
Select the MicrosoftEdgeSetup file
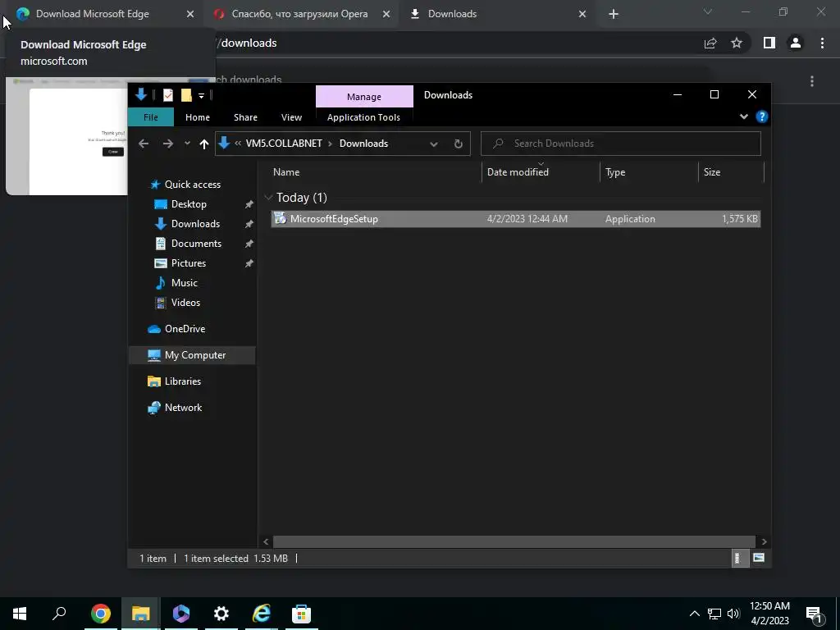pyautogui.click(x=515, y=218)
